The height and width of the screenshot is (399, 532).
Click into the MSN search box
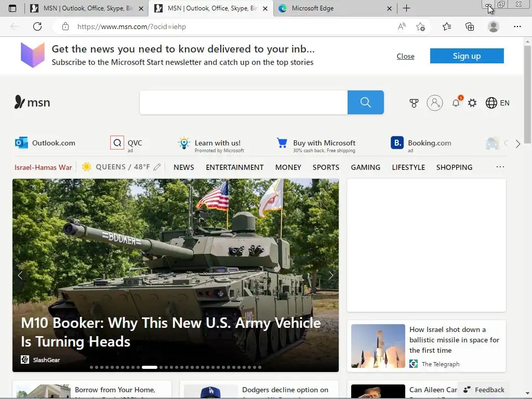[x=243, y=102]
